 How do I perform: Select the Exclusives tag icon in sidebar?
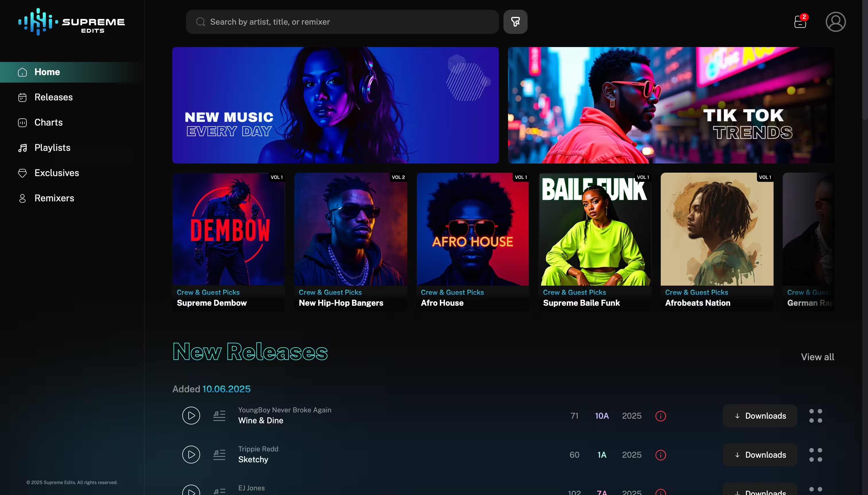(22, 173)
